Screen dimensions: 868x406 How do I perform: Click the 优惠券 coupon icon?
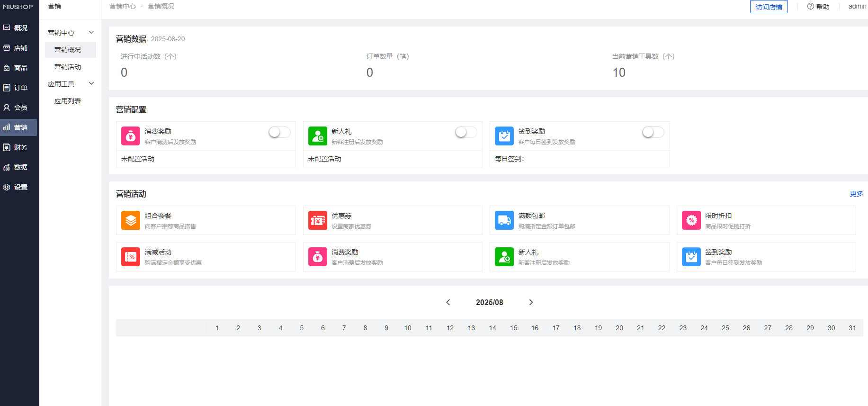(x=317, y=220)
